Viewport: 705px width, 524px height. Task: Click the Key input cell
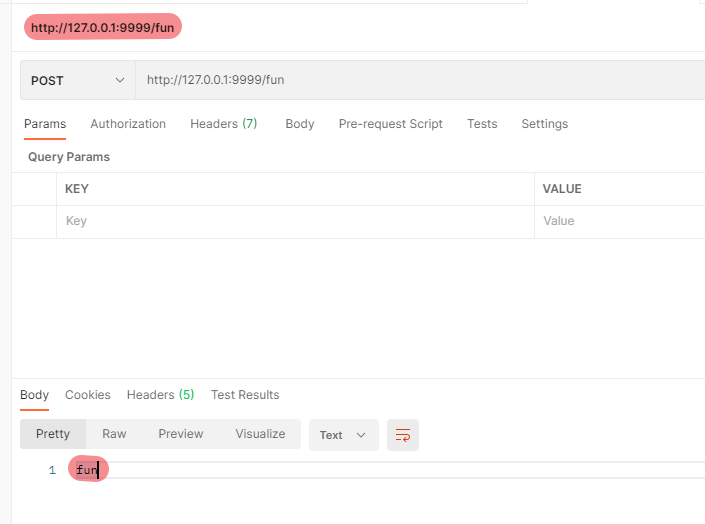coord(295,222)
